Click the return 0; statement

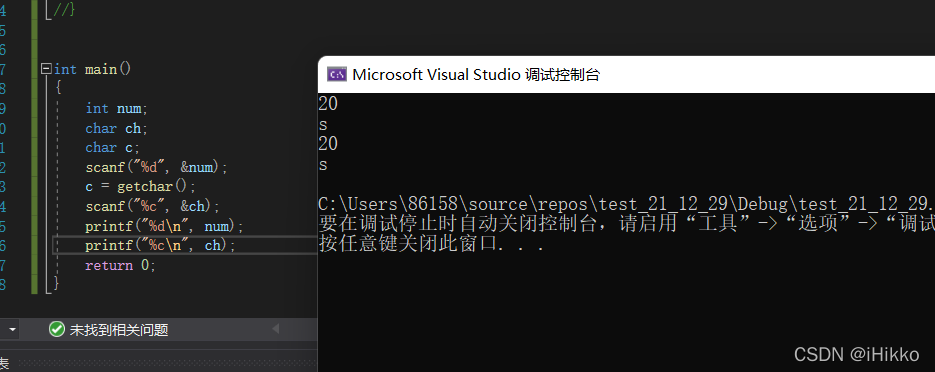(120, 265)
